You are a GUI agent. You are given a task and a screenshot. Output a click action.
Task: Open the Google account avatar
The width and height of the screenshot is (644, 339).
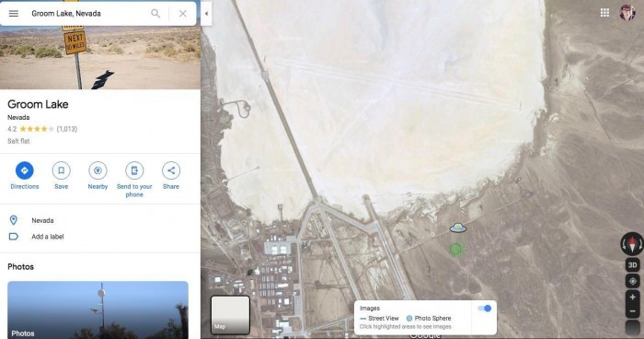tap(627, 12)
